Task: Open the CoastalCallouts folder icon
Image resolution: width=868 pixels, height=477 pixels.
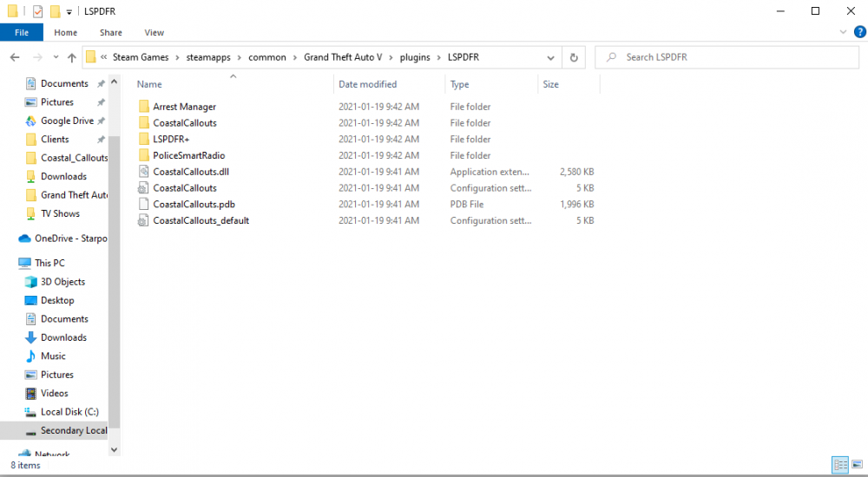Action: 144,123
